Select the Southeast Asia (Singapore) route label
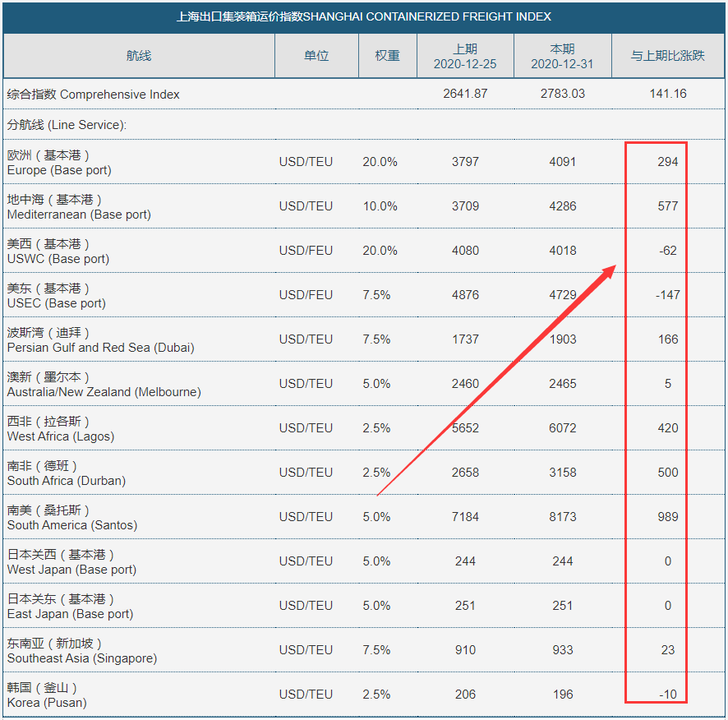The image size is (728, 720). (81, 651)
